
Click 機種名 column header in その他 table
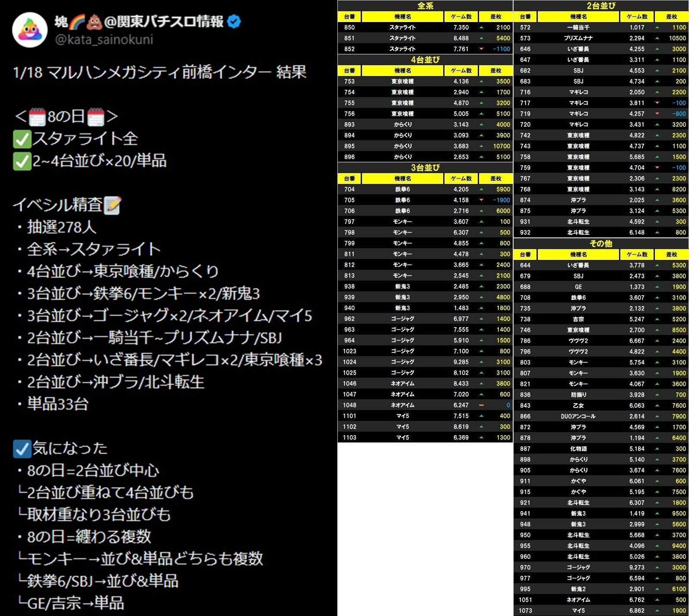coord(578,254)
